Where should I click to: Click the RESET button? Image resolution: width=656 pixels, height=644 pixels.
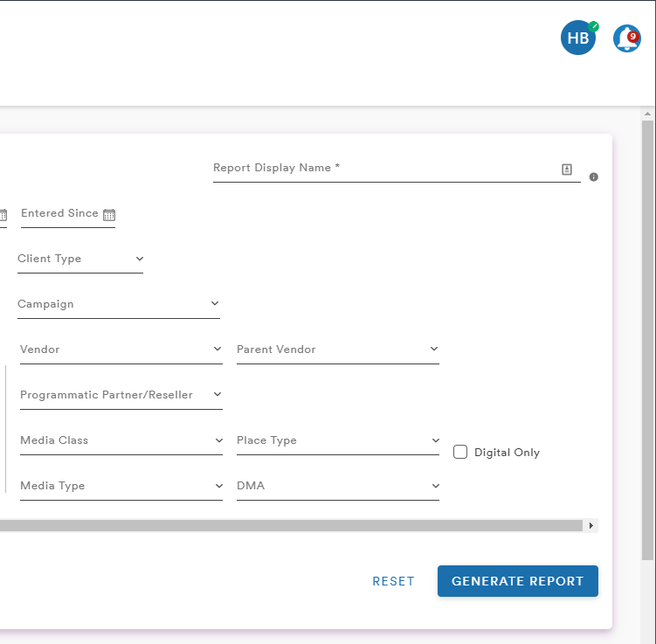pyautogui.click(x=393, y=581)
